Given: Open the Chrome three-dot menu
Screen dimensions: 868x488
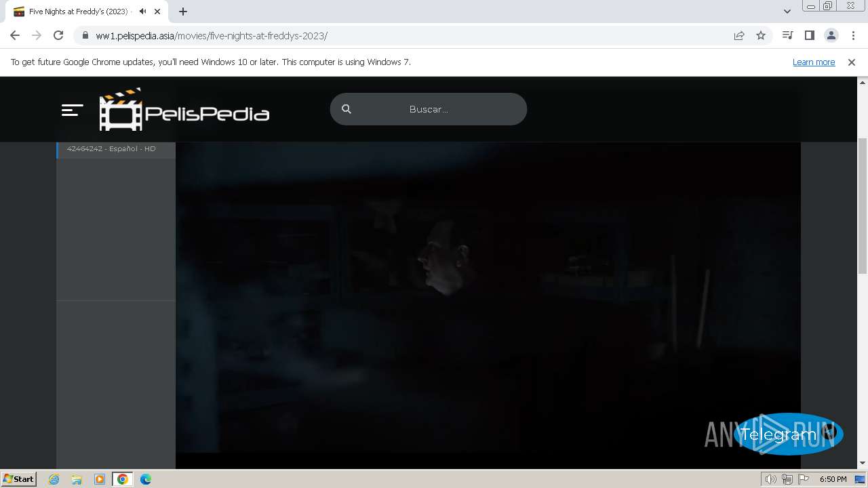Looking at the screenshot, I should tap(853, 35).
